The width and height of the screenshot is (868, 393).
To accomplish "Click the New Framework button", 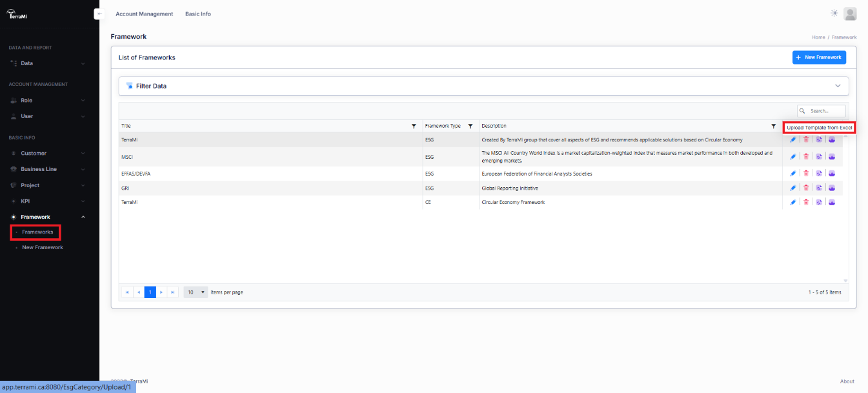I will pyautogui.click(x=818, y=57).
